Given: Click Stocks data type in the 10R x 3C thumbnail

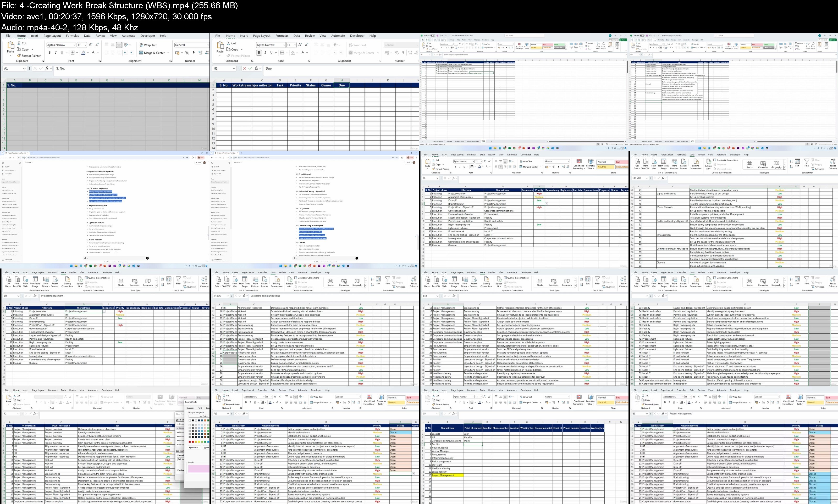Looking at the screenshot, I should [749, 164].
